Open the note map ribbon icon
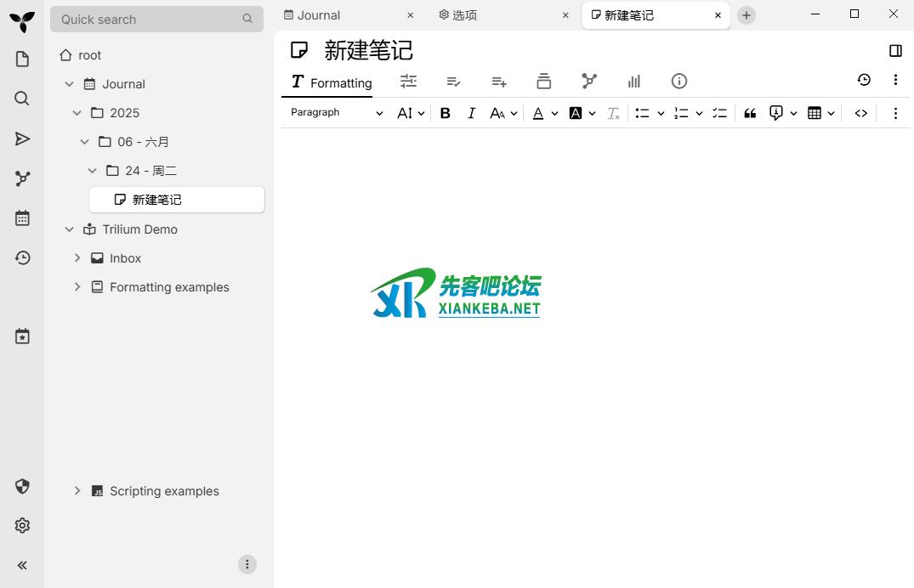This screenshot has height=588, width=914. 589,81
